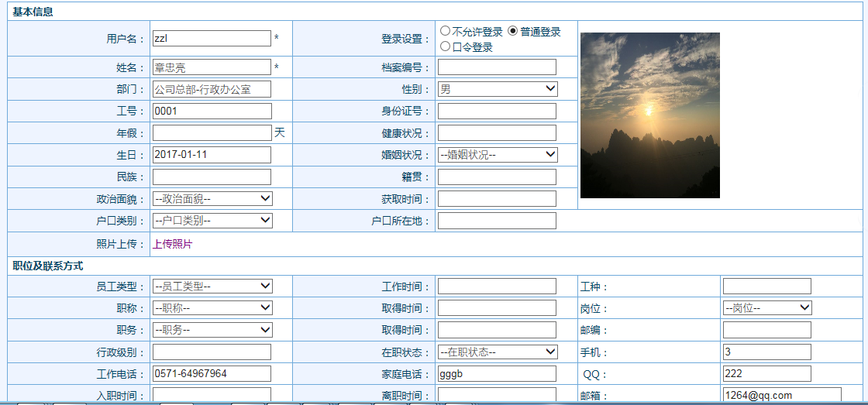Screen dimensions: 868x405
Task: Click the 家庭电话 field showing gggb
Action: pos(497,373)
